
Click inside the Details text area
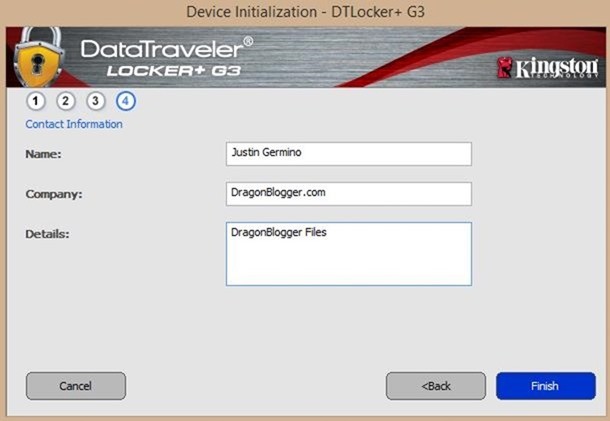click(349, 254)
